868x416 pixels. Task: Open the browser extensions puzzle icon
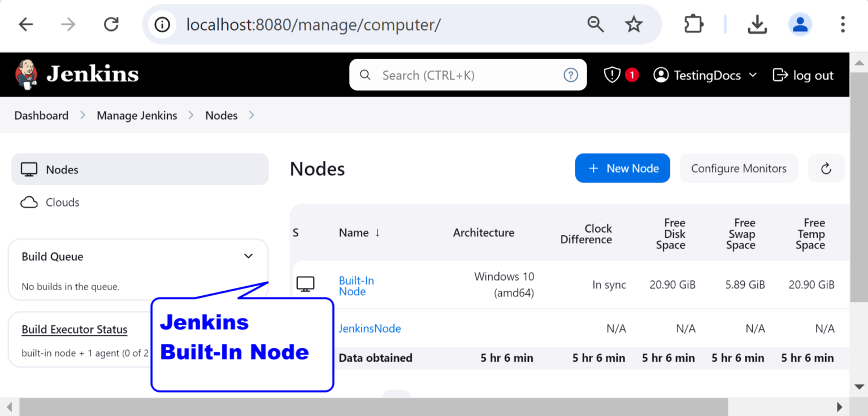693,24
